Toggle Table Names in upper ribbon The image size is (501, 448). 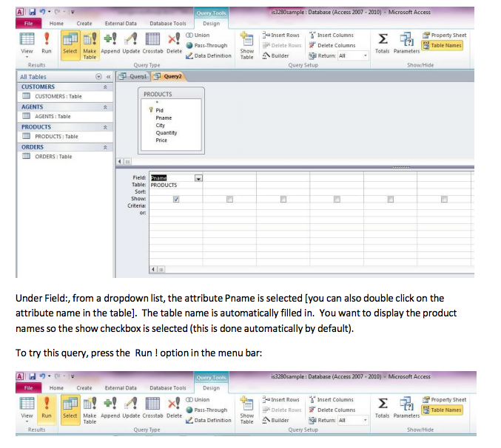(443, 45)
